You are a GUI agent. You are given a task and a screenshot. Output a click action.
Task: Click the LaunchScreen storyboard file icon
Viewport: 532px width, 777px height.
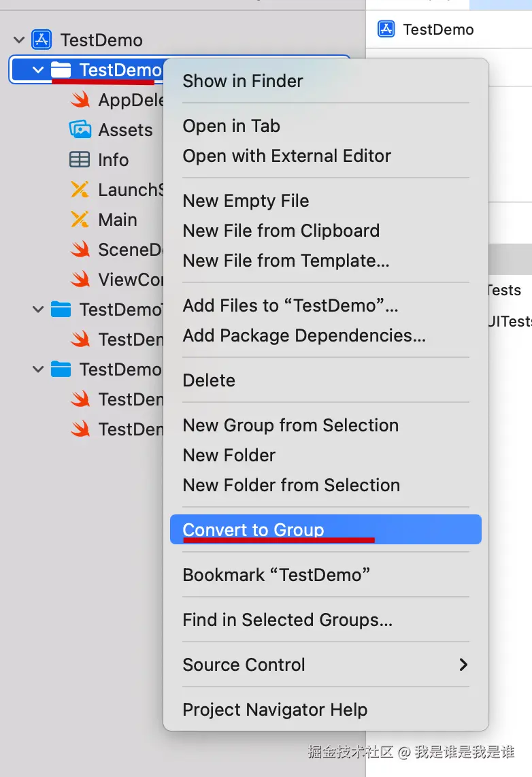[x=80, y=189]
